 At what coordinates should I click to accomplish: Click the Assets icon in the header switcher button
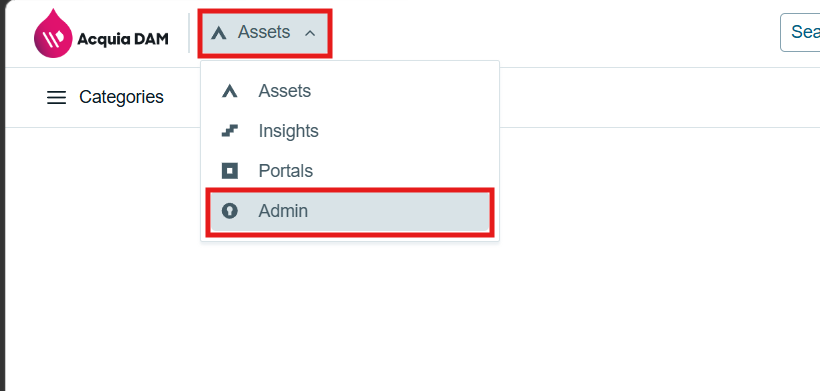coord(219,33)
